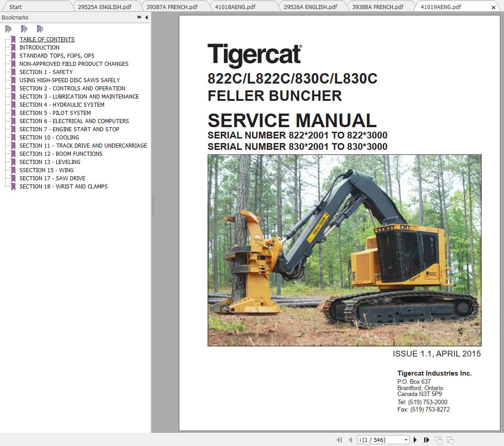Click the go-to bookmark arrow icon
Viewport: 504px width, 446px height.
coord(40,29)
